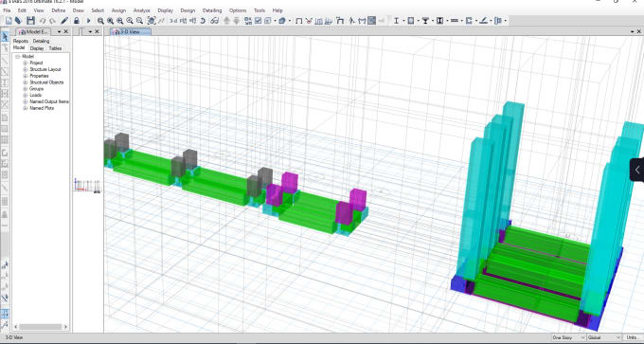Click the frame design I-section icon
The image size is (644, 344).
pos(396,21)
